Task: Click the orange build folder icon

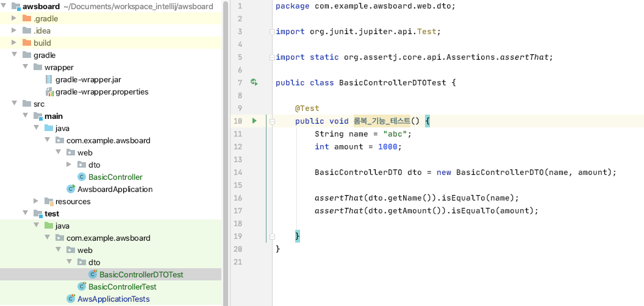Action: (27, 43)
